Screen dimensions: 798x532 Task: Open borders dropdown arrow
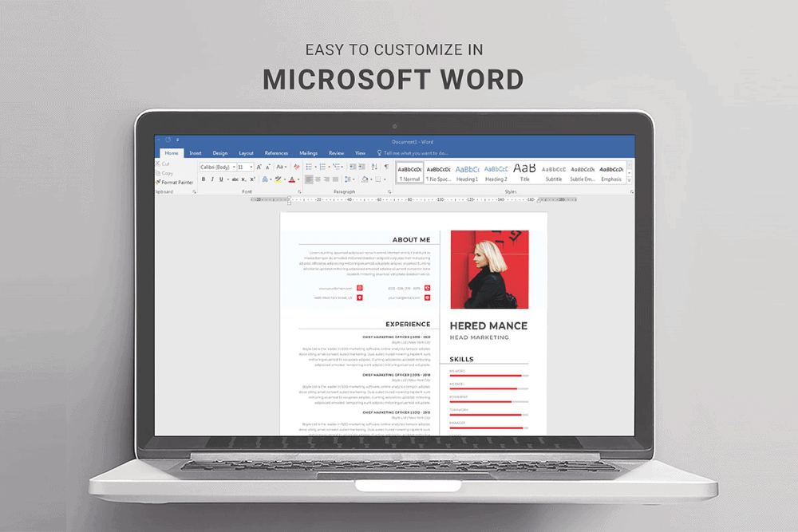(x=385, y=179)
